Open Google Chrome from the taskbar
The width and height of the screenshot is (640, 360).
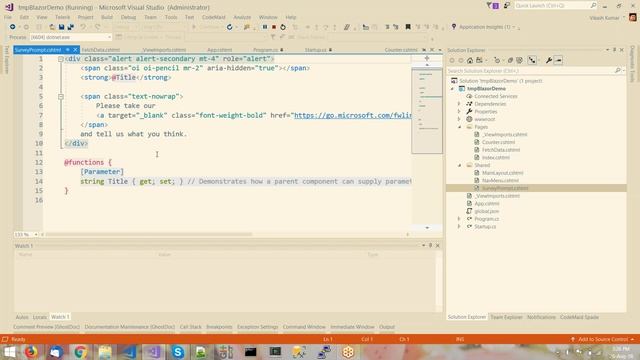pyautogui.click(x=80, y=352)
